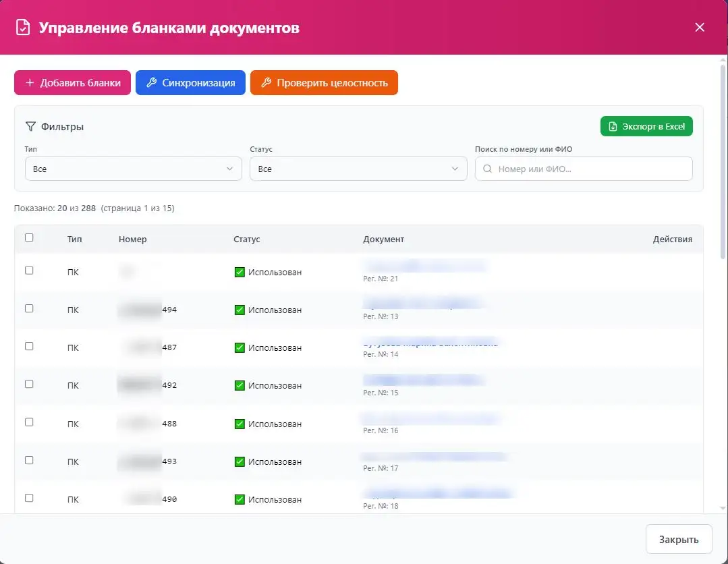The width and height of the screenshot is (728, 564).
Task: Click the magnifier icon in the search field
Action: (x=487, y=169)
